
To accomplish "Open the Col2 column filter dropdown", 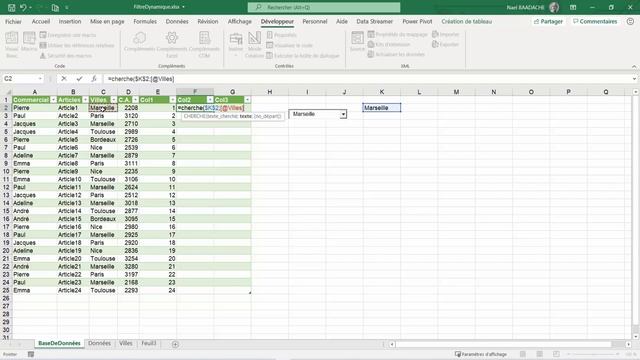I will click(x=210, y=100).
